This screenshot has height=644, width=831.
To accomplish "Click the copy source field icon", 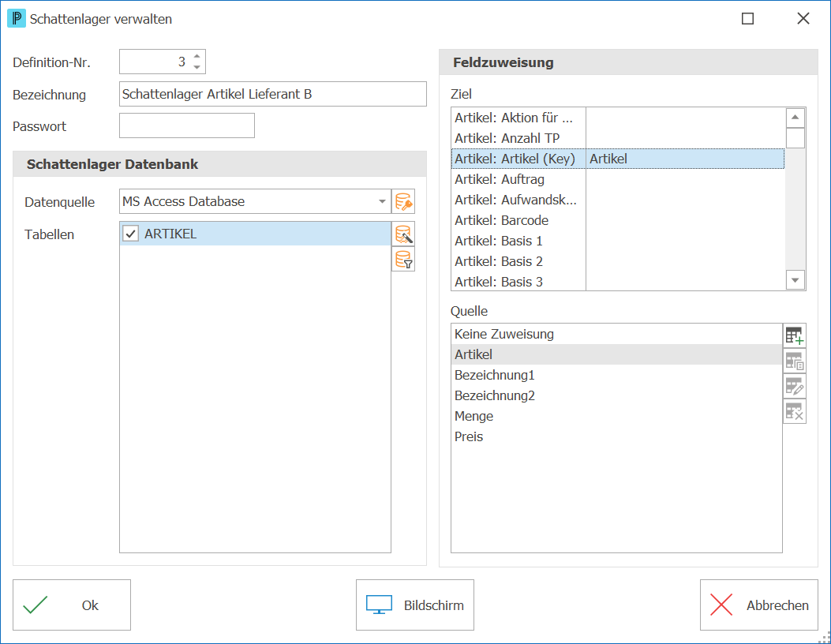I will [x=795, y=361].
